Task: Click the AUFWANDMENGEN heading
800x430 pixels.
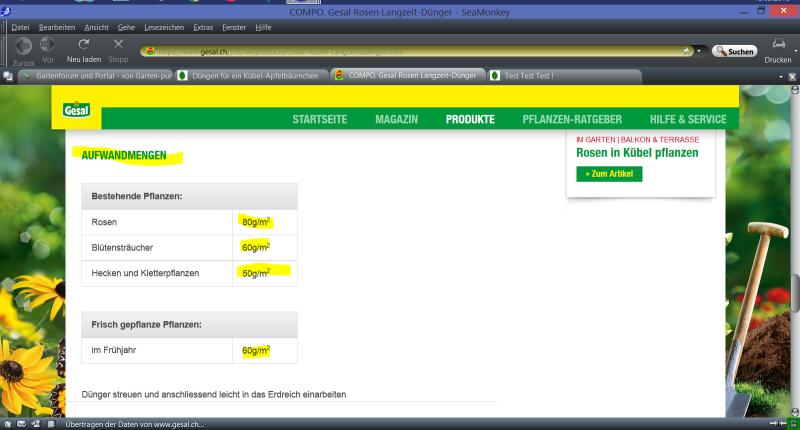Action: pos(124,156)
